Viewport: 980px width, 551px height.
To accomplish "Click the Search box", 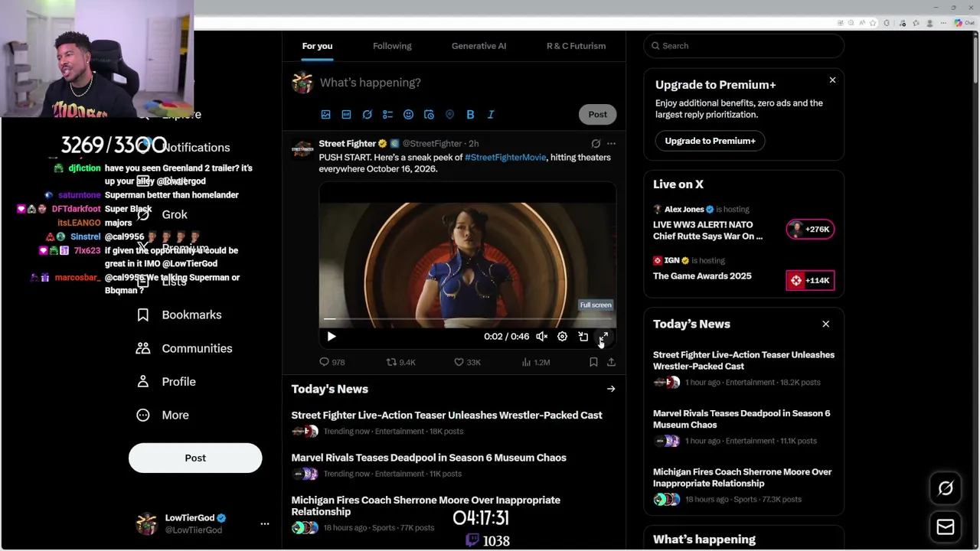I will (x=743, y=46).
